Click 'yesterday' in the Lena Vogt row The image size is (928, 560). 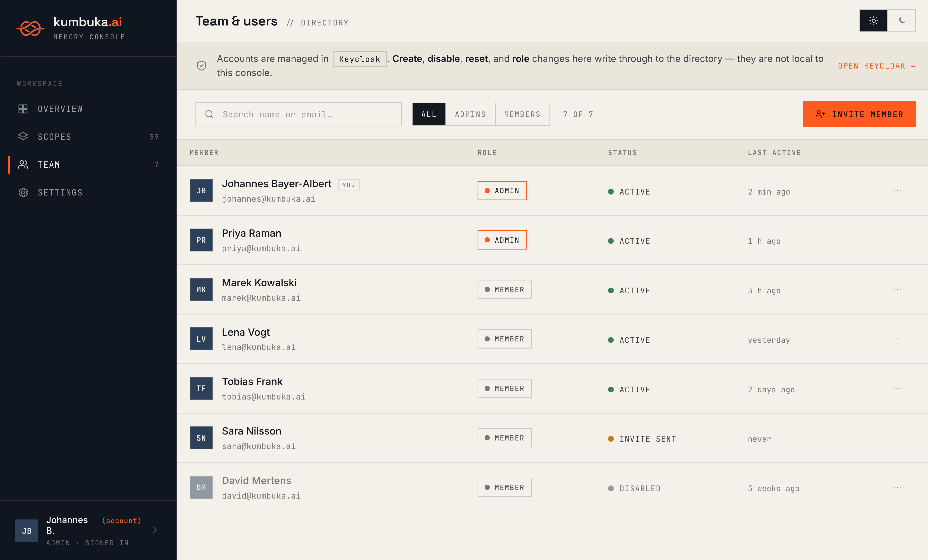[x=769, y=340]
